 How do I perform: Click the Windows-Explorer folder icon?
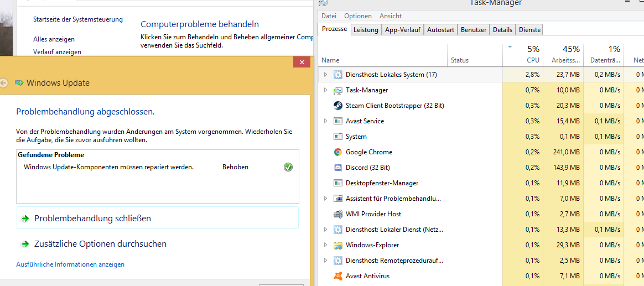pyautogui.click(x=337, y=245)
